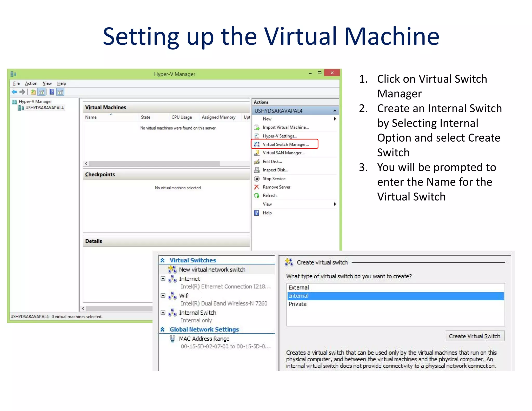Open the View menu in menu bar
Screen dimensions: 532x411
pyautogui.click(x=47, y=83)
